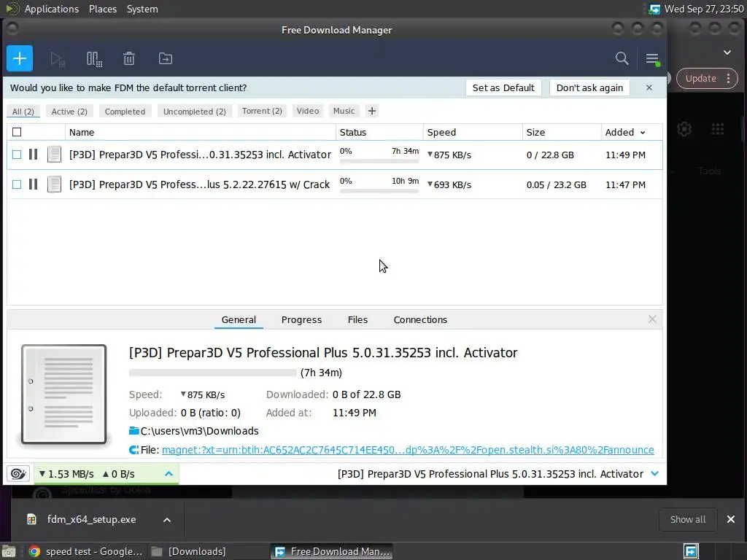Click the trash delete toolbar icon
The image size is (747, 560).
129,58
